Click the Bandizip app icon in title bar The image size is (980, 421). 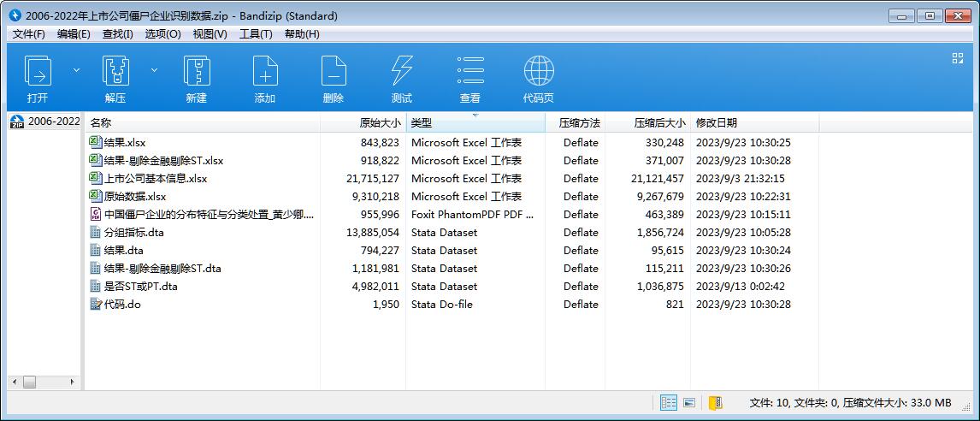[15, 15]
